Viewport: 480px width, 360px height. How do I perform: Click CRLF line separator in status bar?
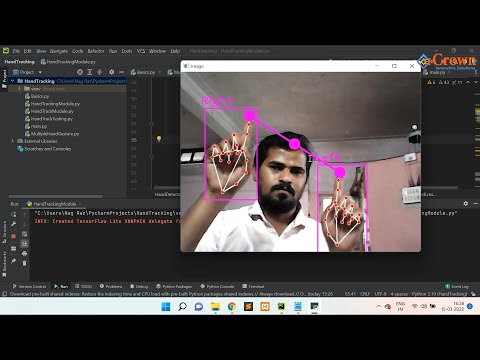coord(365,294)
